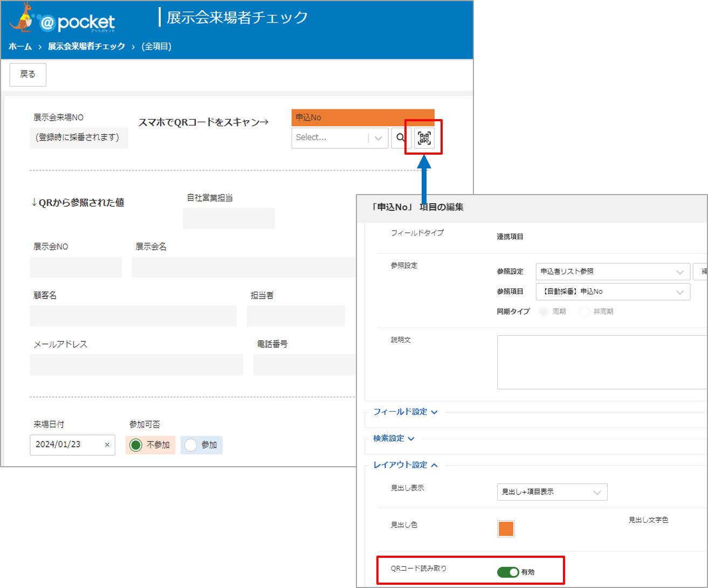708x588 pixels.
Task: Click the 連携項目 field type text
Action: tap(510, 237)
